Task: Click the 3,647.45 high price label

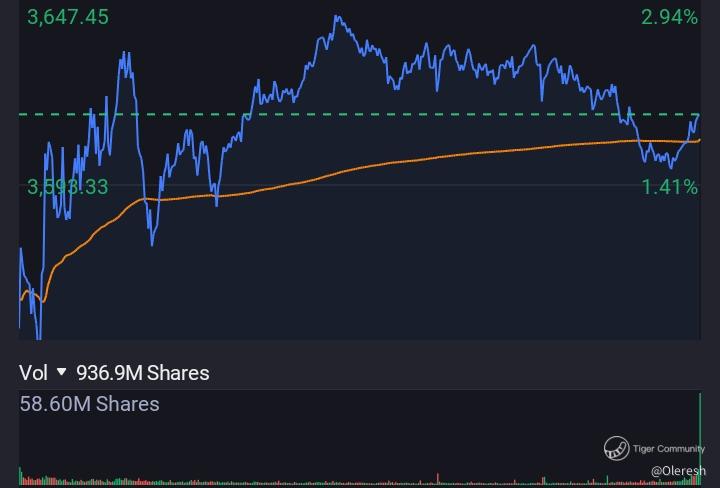Action: click(69, 17)
